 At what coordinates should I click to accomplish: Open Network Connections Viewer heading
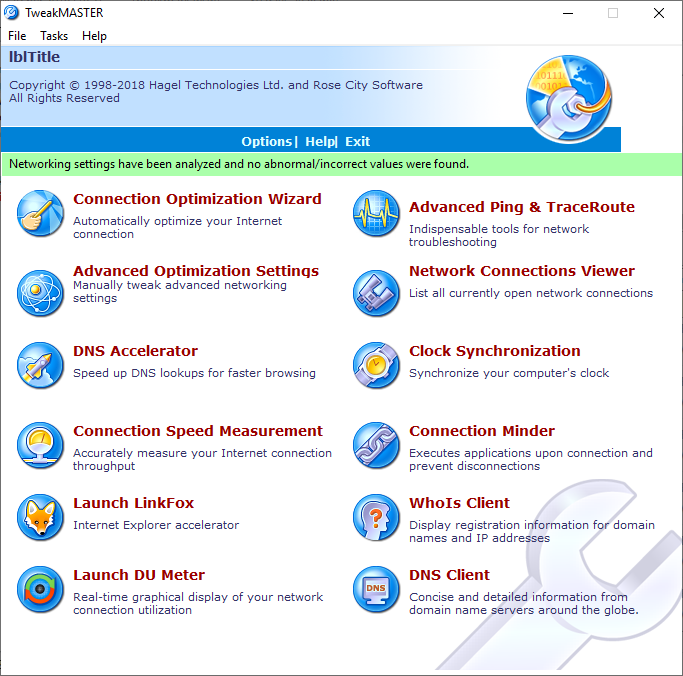(522, 270)
